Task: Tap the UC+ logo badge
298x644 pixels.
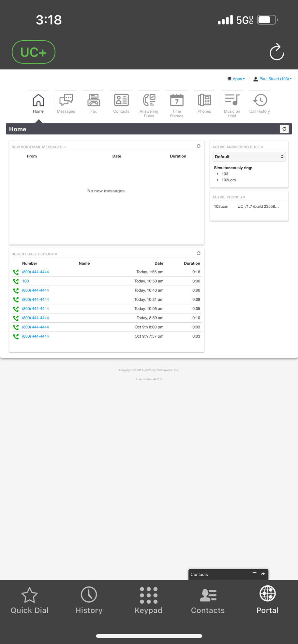Action: [34, 52]
